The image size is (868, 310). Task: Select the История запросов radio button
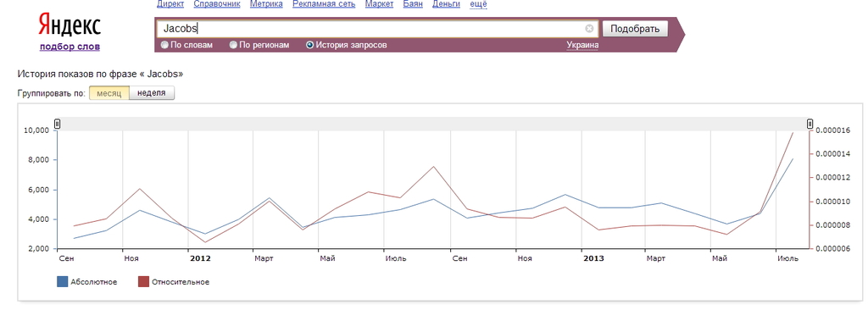(x=310, y=46)
